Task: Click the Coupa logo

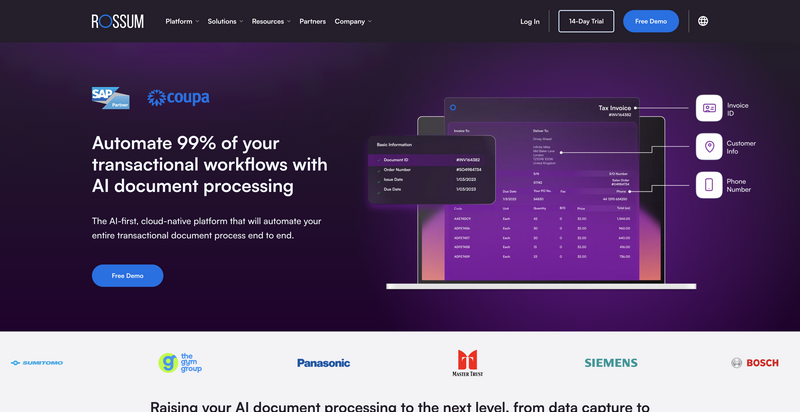Action: point(178,97)
